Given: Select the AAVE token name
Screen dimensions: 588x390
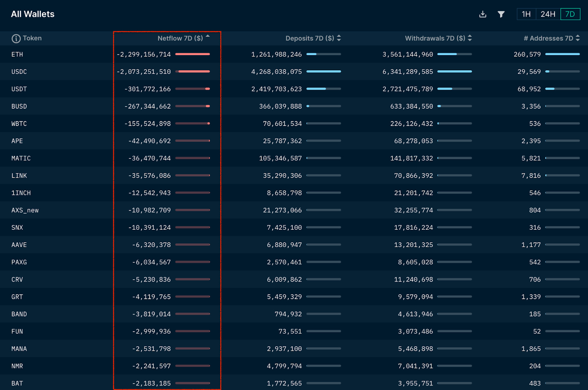Looking at the screenshot, I should (x=19, y=245).
